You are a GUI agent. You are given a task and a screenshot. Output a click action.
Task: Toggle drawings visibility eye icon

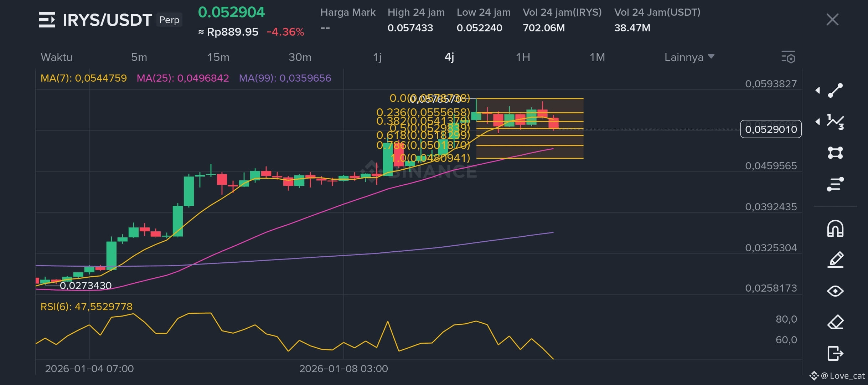835,291
